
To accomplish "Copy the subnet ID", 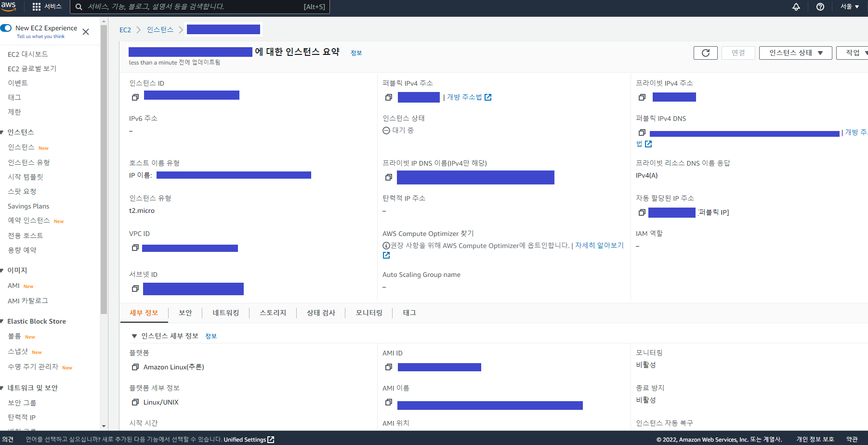I will [135, 288].
